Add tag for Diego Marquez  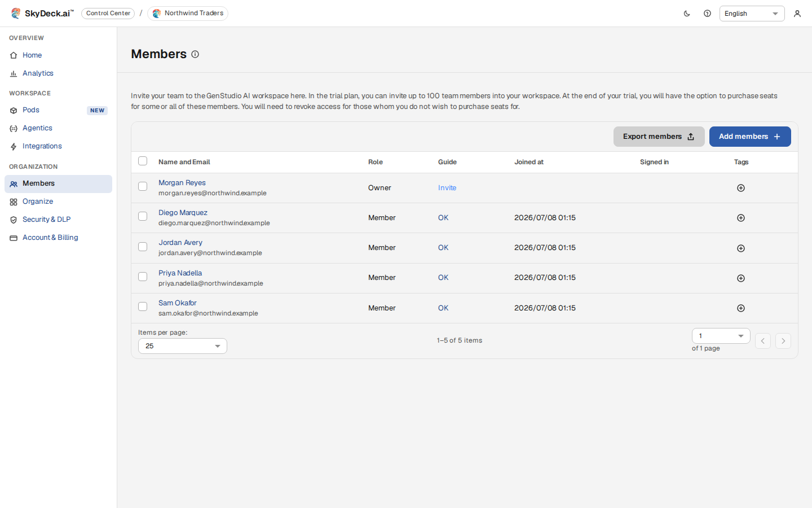click(x=741, y=218)
